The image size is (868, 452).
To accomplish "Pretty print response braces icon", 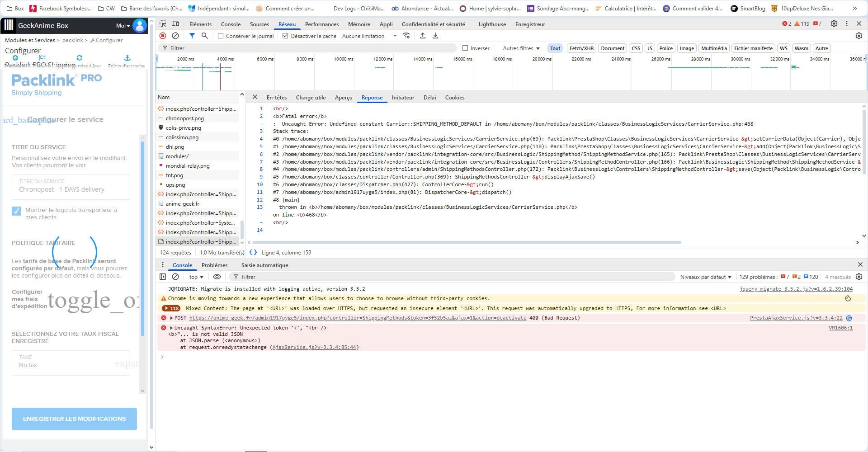I will pos(253,252).
